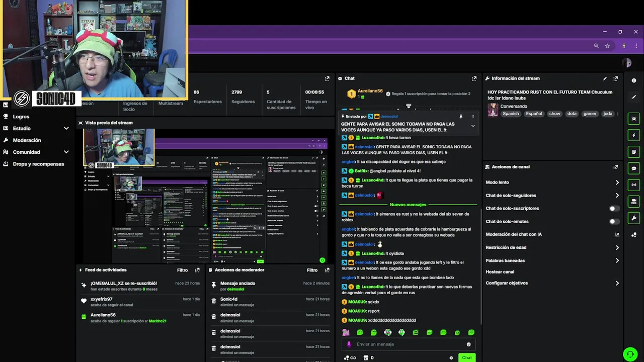The image size is (644, 362).
Task: Expand the Estudio sidebar section
Action: point(66,128)
